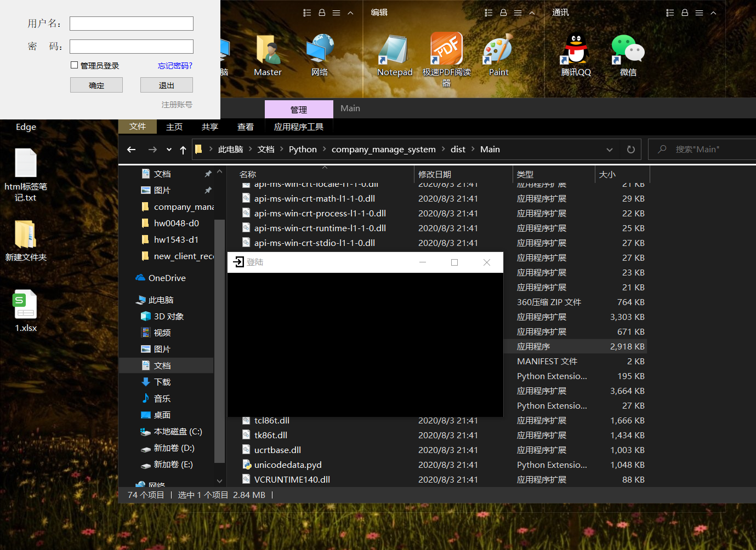
Task: Switch to the 主页 ribbon tab
Action: click(x=174, y=127)
